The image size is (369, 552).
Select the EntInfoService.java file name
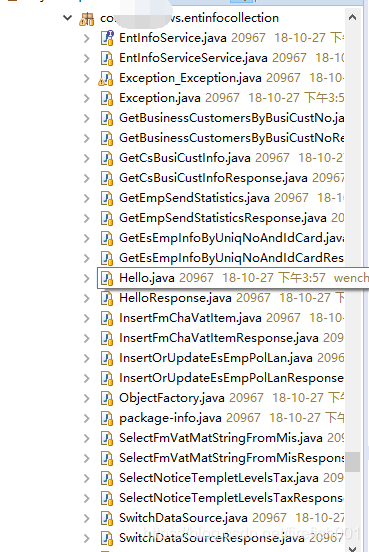[x=173, y=38]
